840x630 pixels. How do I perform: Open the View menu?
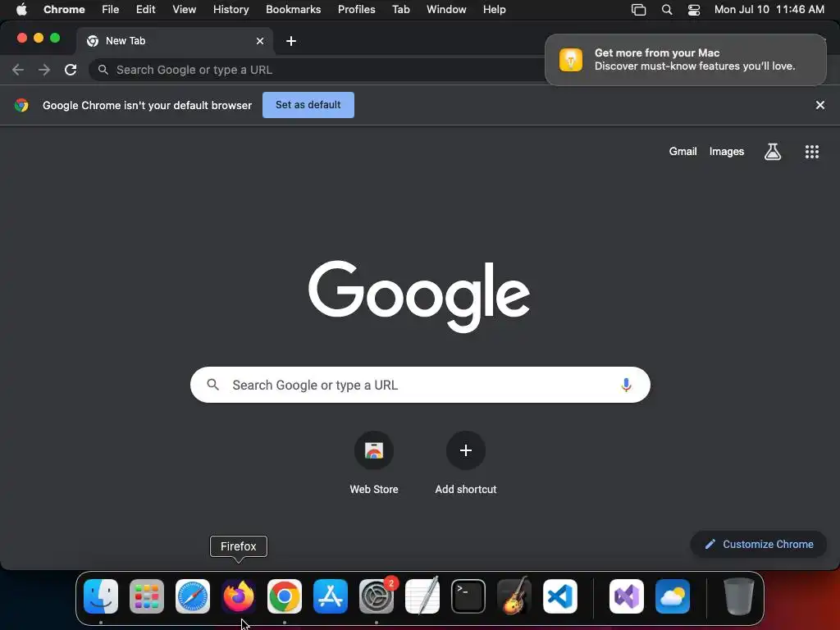pos(185,10)
